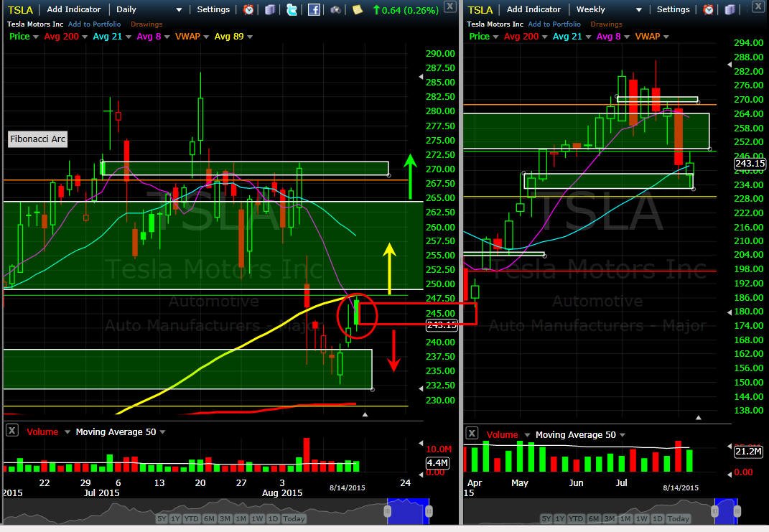Screen dimensions: 769x532
Task: Open Volume indicator dropdown in Daily chart
Action: tap(67, 432)
